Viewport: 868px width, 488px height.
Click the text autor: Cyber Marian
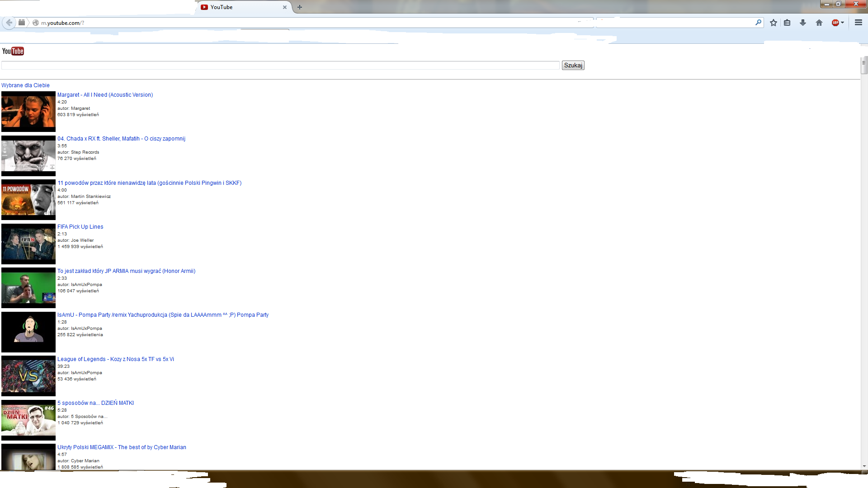coord(78,461)
